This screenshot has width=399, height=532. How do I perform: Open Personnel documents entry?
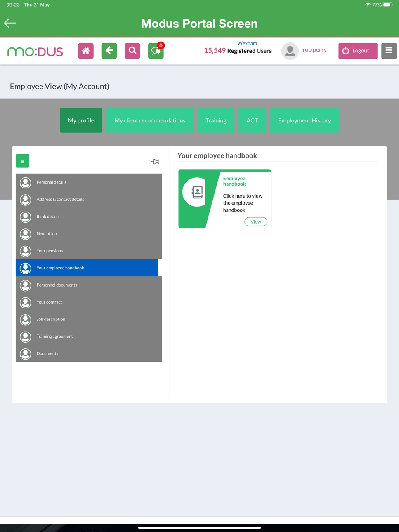click(89, 285)
